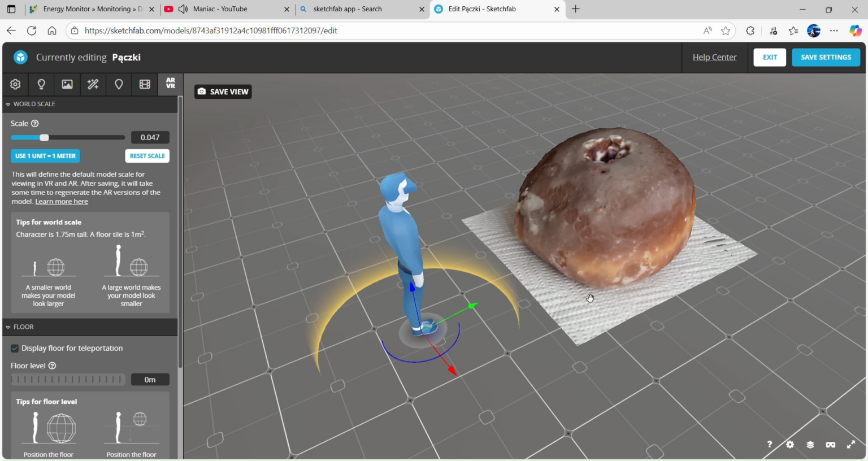Image resolution: width=868 pixels, height=461 pixels.
Task: Click the blue vertical gizmo arrow
Action: click(x=412, y=288)
